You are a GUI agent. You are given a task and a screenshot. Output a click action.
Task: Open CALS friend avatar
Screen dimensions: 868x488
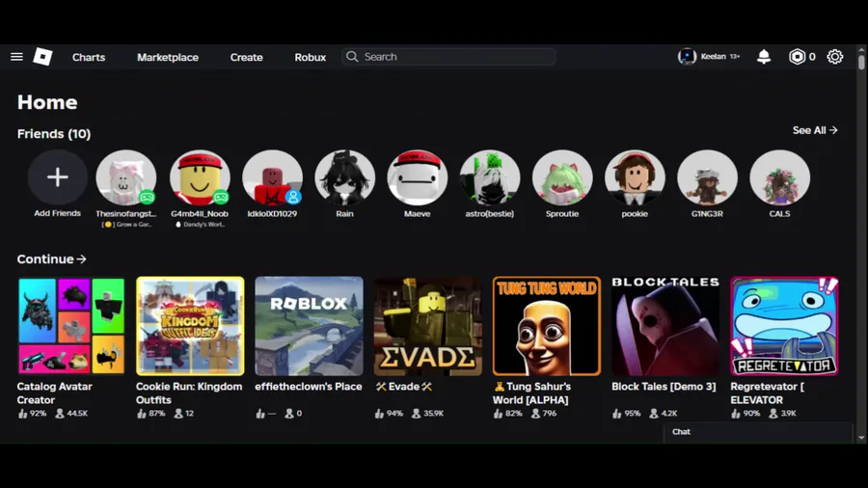[x=779, y=177]
